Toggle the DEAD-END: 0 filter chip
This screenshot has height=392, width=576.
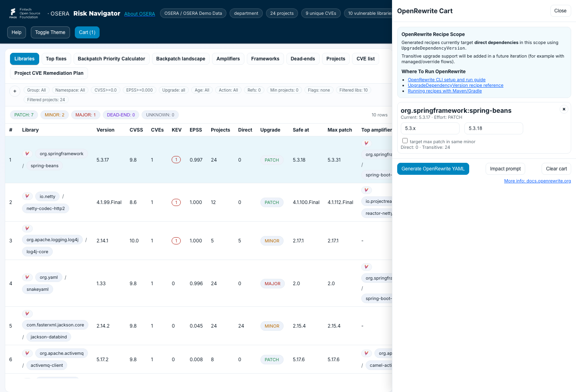pyautogui.click(x=121, y=115)
